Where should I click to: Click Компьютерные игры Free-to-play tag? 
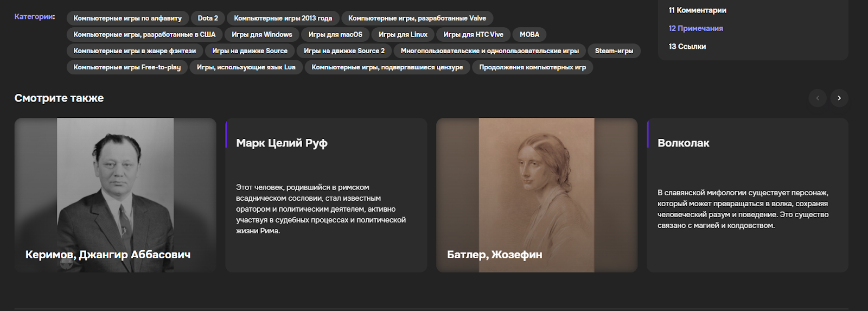[127, 67]
